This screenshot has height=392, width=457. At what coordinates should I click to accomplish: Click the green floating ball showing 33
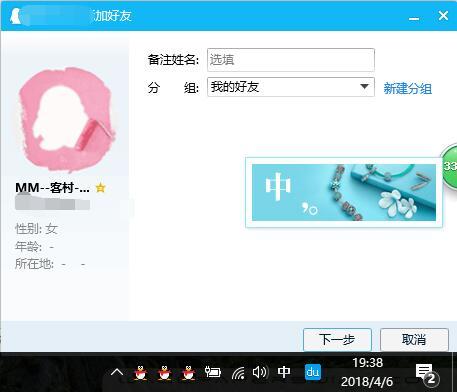pyautogui.click(x=449, y=165)
